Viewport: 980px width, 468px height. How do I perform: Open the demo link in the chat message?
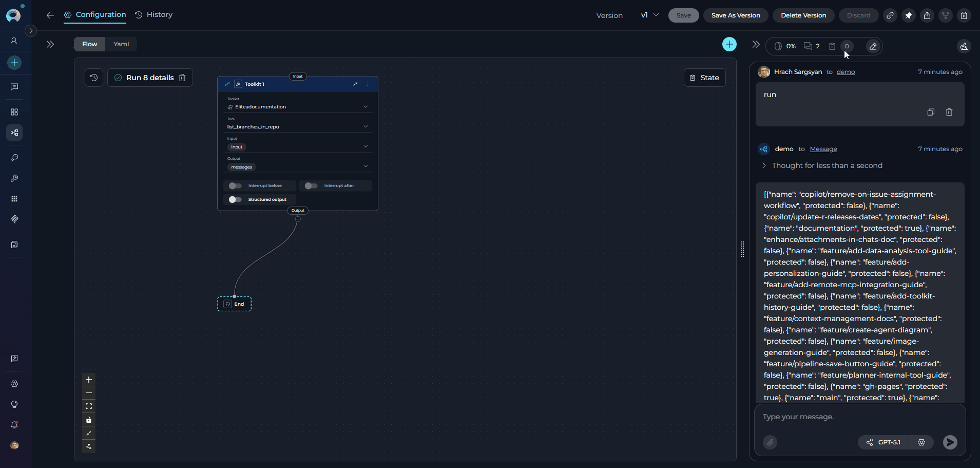tap(846, 72)
